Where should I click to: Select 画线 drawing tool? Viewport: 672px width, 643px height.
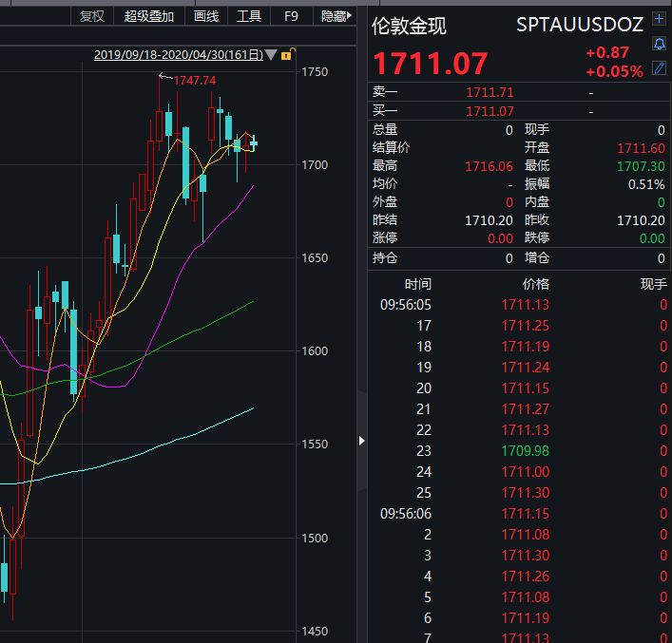tap(206, 16)
